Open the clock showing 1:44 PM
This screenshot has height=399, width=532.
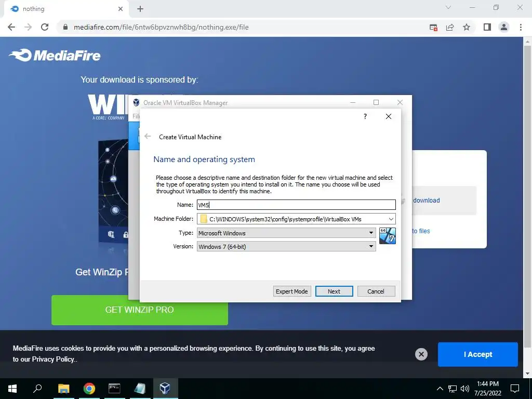487,389
